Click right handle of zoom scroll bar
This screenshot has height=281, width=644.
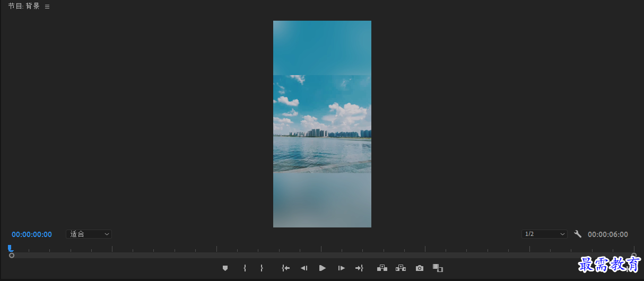click(x=634, y=256)
